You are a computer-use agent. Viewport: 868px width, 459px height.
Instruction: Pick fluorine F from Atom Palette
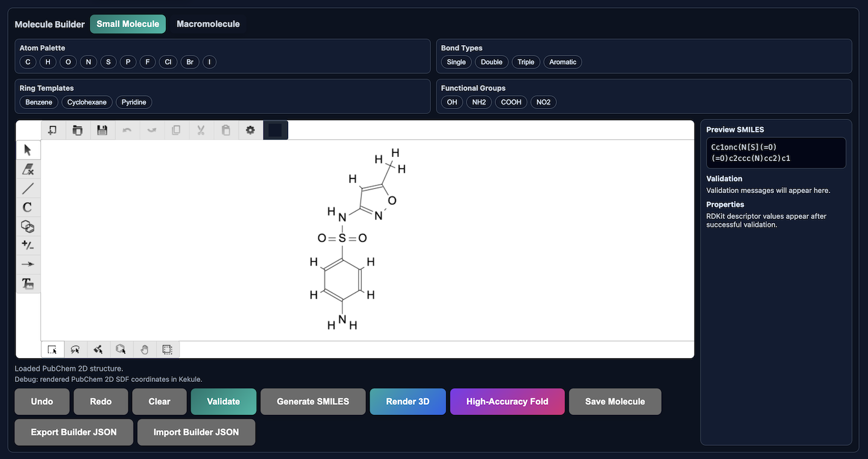[x=148, y=62]
